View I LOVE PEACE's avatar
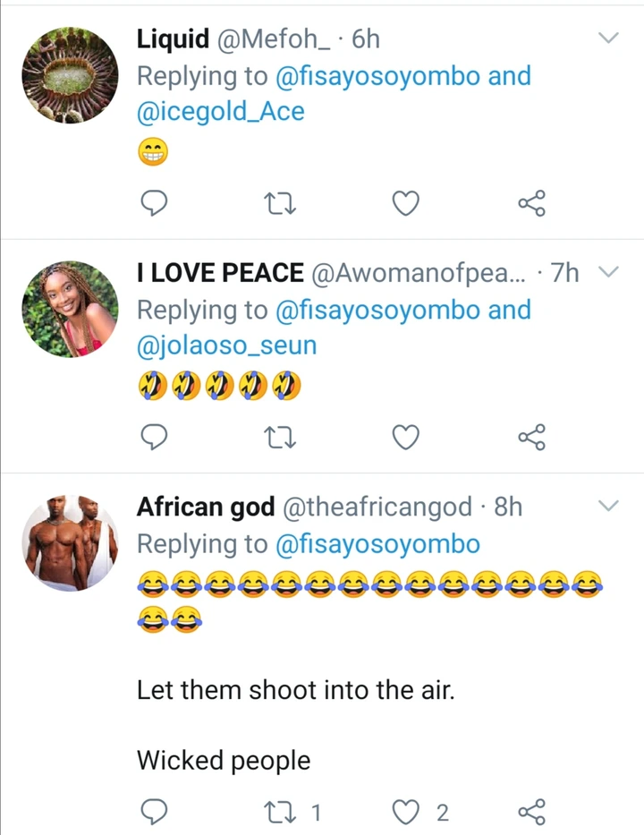The height and width of the screenshot is (835, 644). (68, 309)
